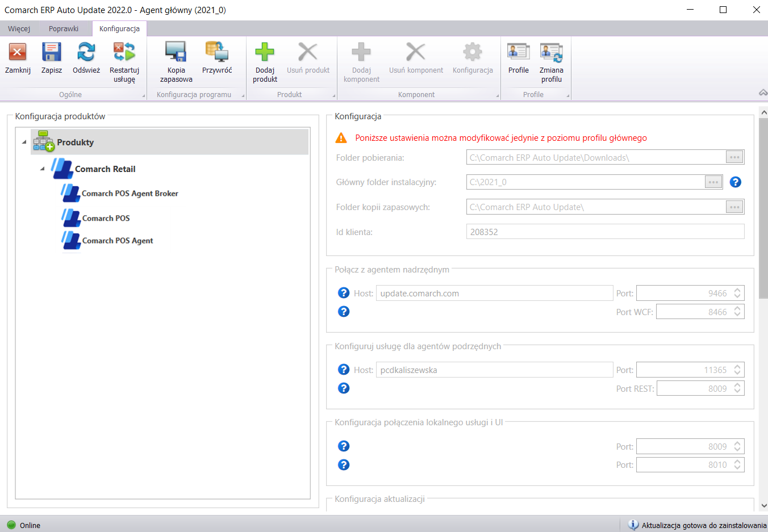Increase the Port 11365 value

pos(737,366)
